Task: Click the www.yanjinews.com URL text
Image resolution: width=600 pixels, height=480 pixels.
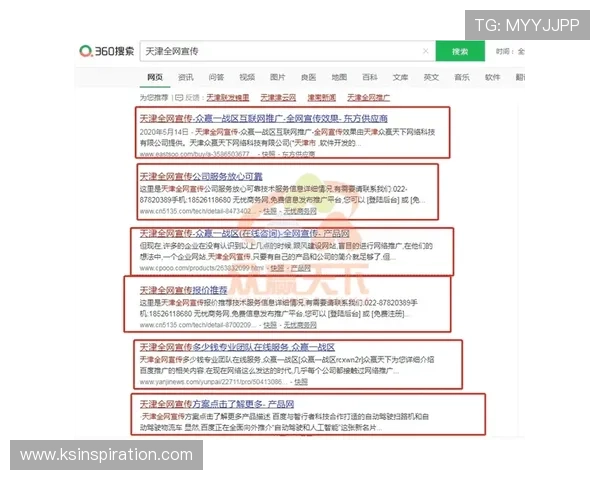Action: click(x=213, y=382)
